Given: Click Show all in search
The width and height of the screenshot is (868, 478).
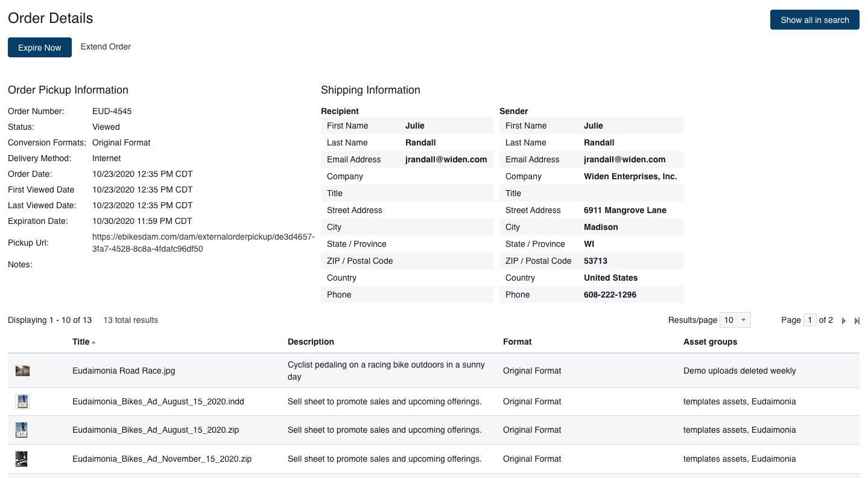Looking at the screenshot, I should pyautogui.click(x=815, y=20).
